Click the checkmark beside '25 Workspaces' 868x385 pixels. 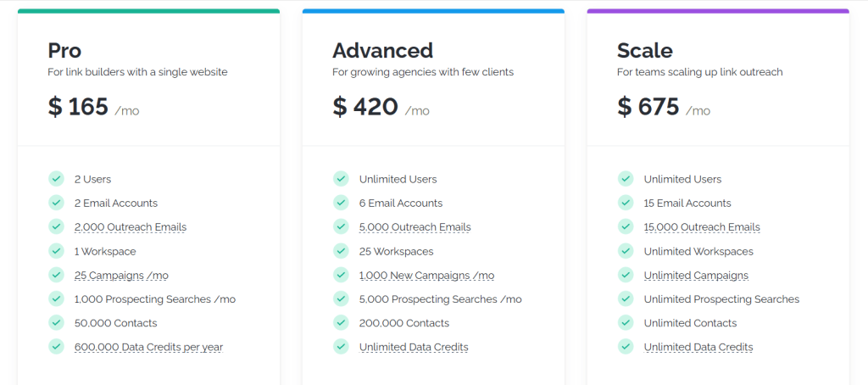tap(341, 251)
